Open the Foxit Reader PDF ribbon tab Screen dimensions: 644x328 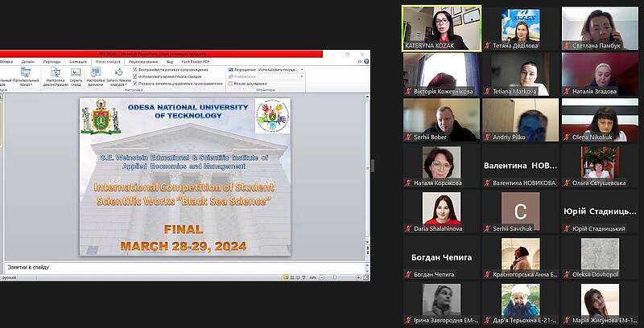coord(195,61)
